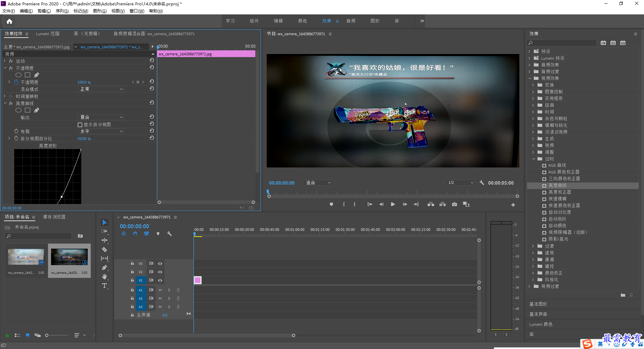644x349 pixels.
Task: Select the Pen tool in tools panel
Action: (104, 267)
